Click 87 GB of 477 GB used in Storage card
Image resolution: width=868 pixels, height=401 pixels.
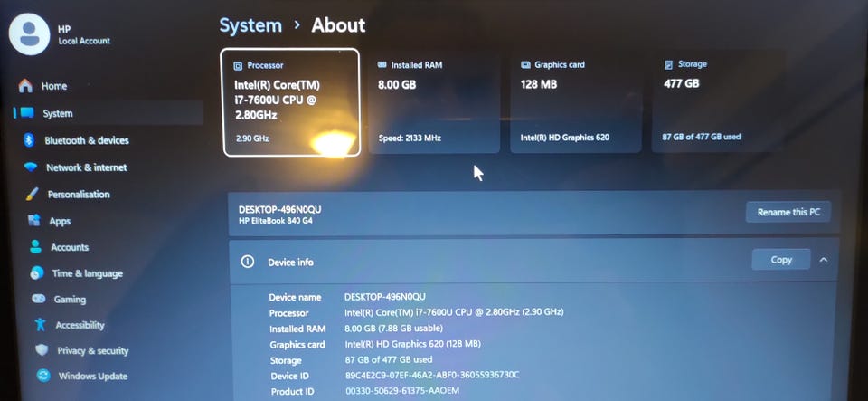coord(702,137)
